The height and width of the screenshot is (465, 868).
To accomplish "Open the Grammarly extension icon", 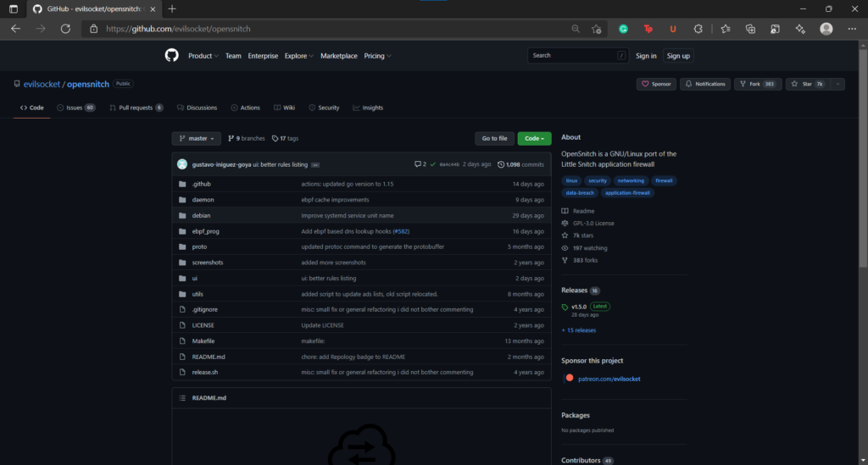I will click(x=623, y=29).
